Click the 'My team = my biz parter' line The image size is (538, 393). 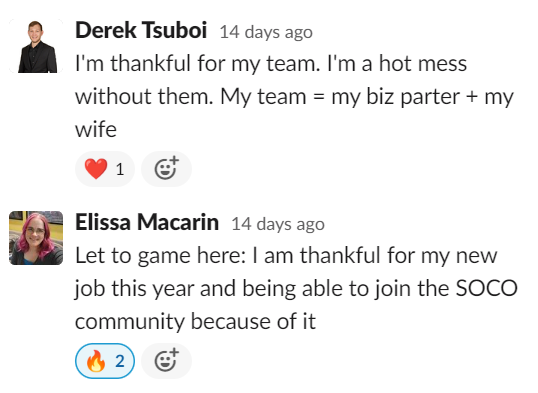pos(340,96)
